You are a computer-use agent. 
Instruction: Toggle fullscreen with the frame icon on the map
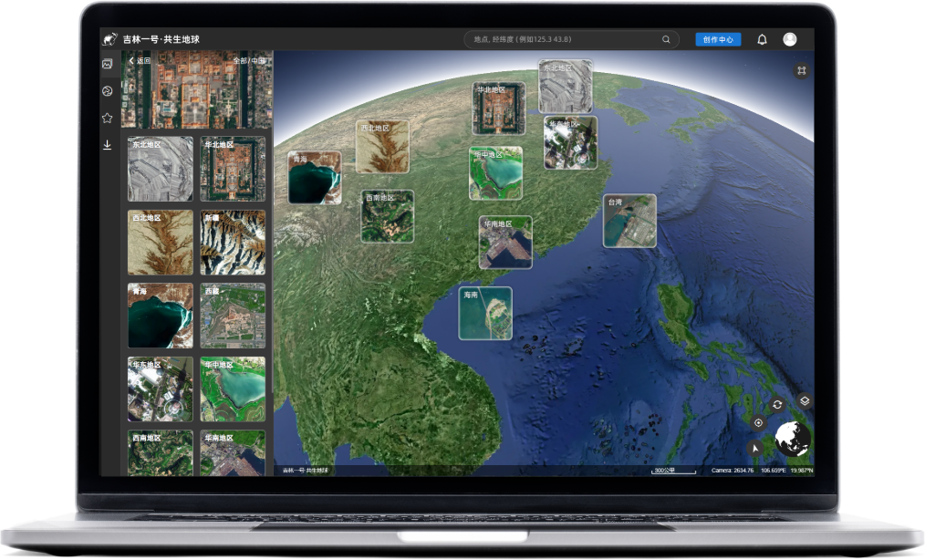[802, 71]
